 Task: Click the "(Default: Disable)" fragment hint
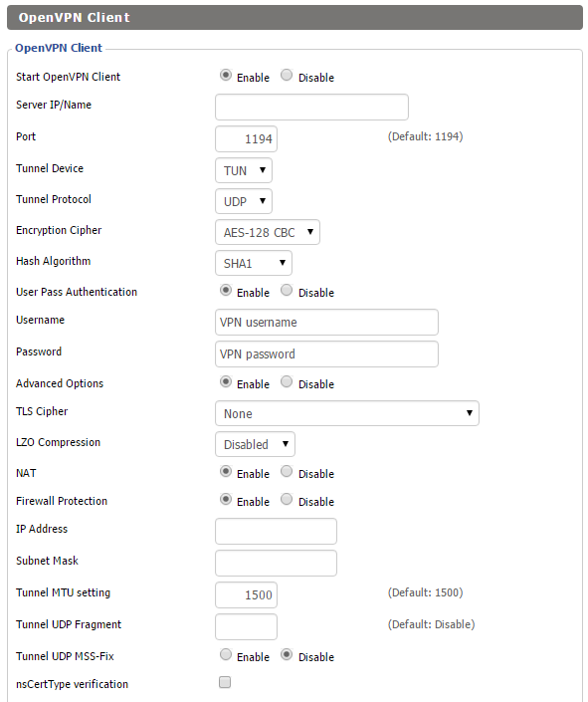(431, 624)
